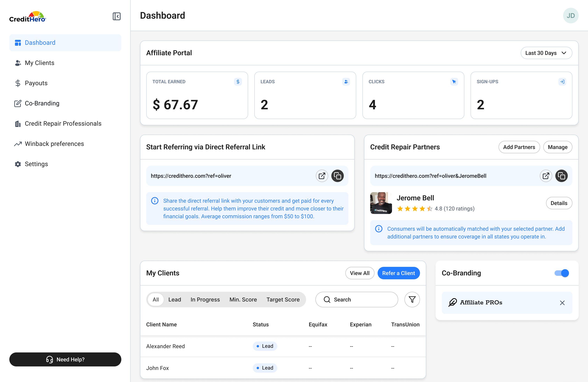588x382 pixels.
Task: Click the Experian column header
Action: (x=360, y=324)
